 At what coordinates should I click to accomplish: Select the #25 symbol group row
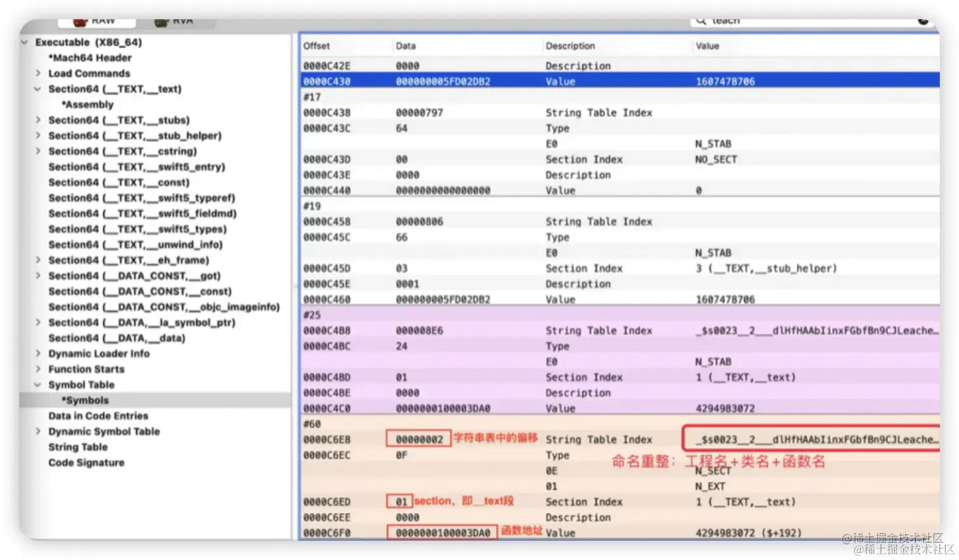(x=620, y=315)
